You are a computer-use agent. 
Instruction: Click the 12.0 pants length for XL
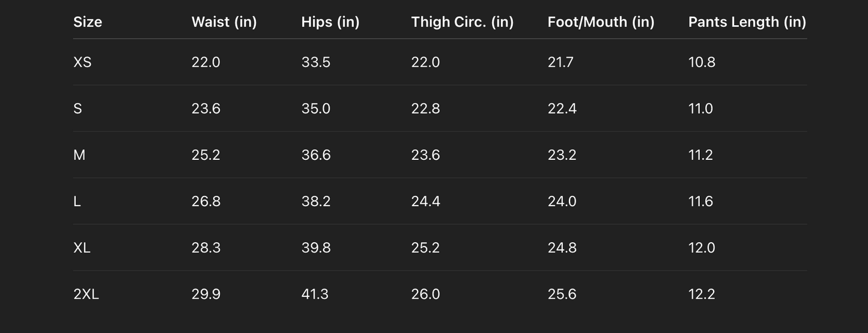point(702,248)
